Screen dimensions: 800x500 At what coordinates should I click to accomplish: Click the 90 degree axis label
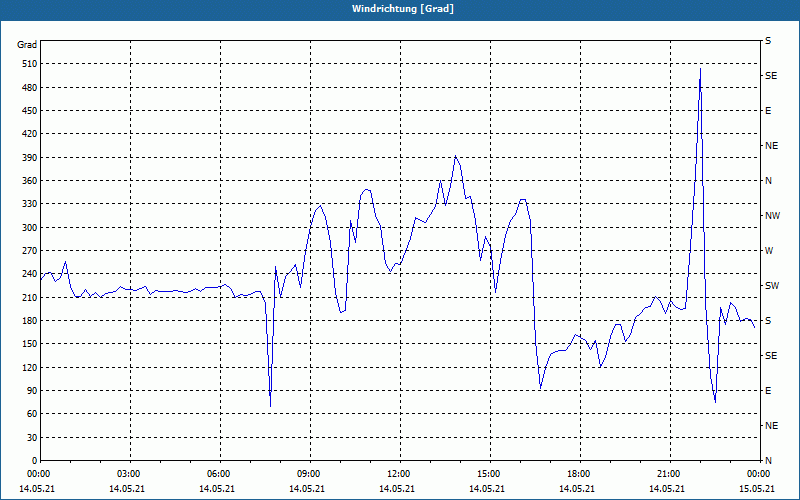[x=32, y=391]
